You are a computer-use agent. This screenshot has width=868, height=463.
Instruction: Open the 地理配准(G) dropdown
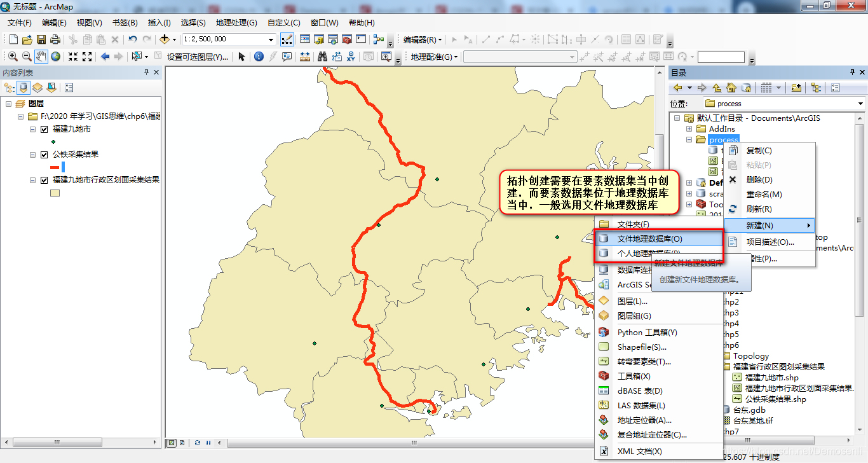click(x=435, y=57)
